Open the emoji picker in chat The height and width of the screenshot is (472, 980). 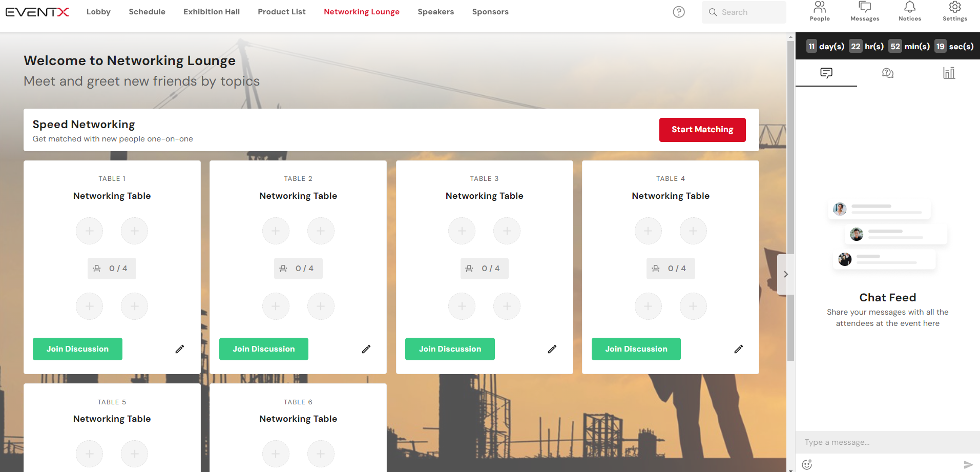(807, 464)
